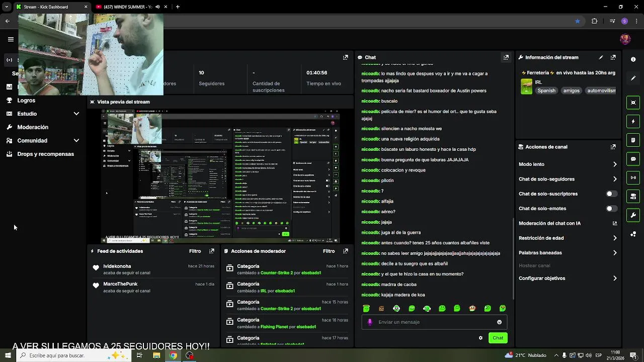The image size is (644, 362).
Task: Mute the YouTube WINDY SUMMER tab audio
Action: (157, 7)
